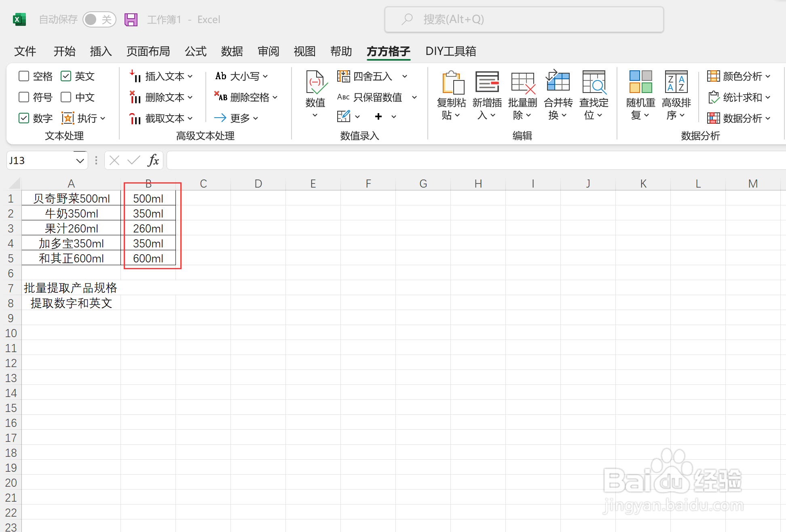
Task: Open the 数据 ribbon tab
Action: [232, 51]
